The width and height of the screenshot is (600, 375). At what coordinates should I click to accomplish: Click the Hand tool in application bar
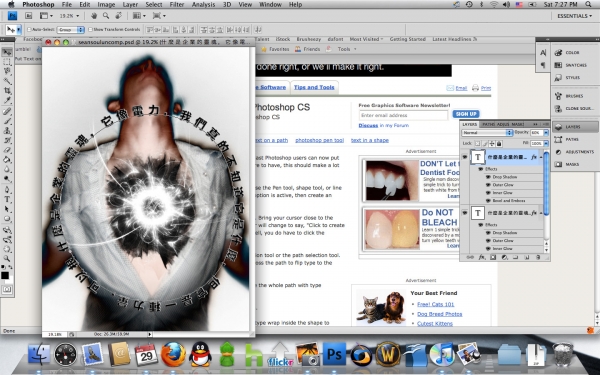click(94, 16)
